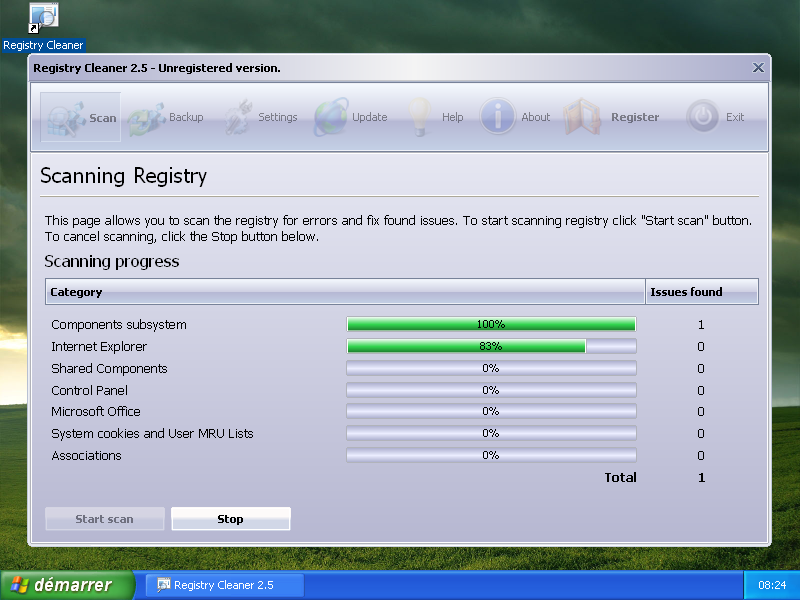Click the About info icon
800x600 pixels.
point(497,116)
